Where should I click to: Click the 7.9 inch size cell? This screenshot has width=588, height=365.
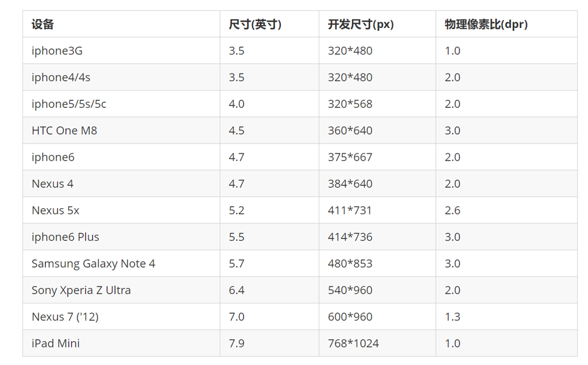pyautogui.click(x=235, y=343)
